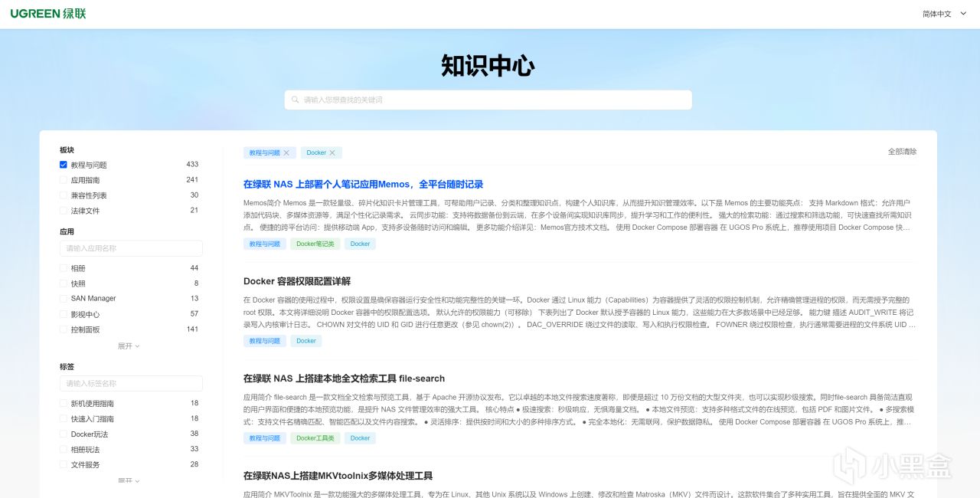The image size is (980, 498).
Task: Click 教程与问题 tag under file-search article
Action: (x=265, y=438)
